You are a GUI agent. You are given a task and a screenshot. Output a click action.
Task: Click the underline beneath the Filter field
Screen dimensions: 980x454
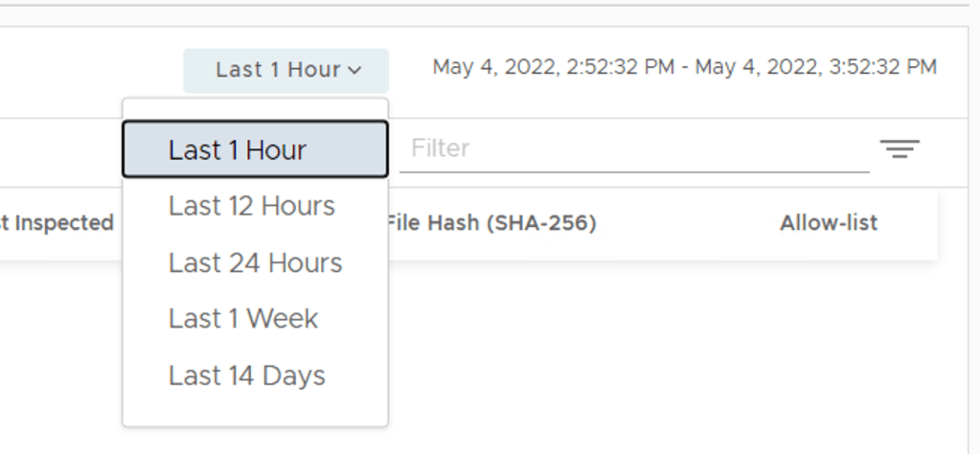point(632,172)
